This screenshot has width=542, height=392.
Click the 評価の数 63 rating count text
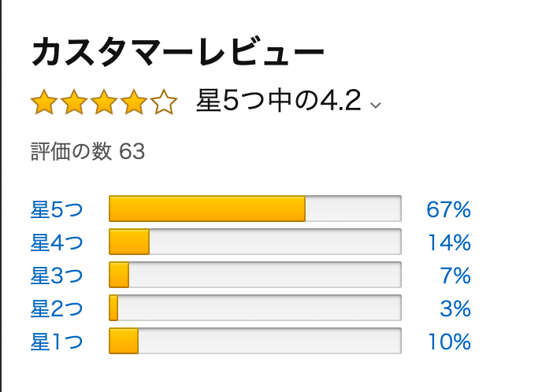pyautogui.click(x=87, y=151)
